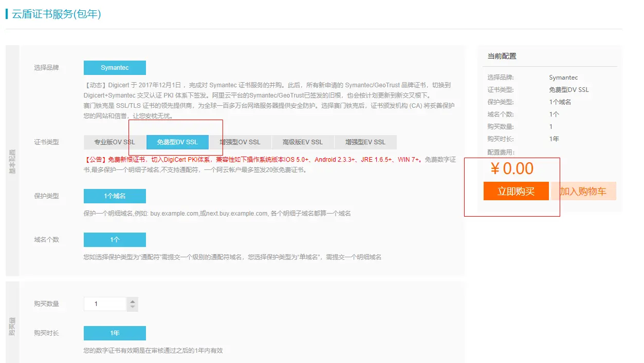Select 1个 domain count option
Image resolution: width=644 pixels, height=363 pixels.
pyautogui.click(x=115, y=240)
